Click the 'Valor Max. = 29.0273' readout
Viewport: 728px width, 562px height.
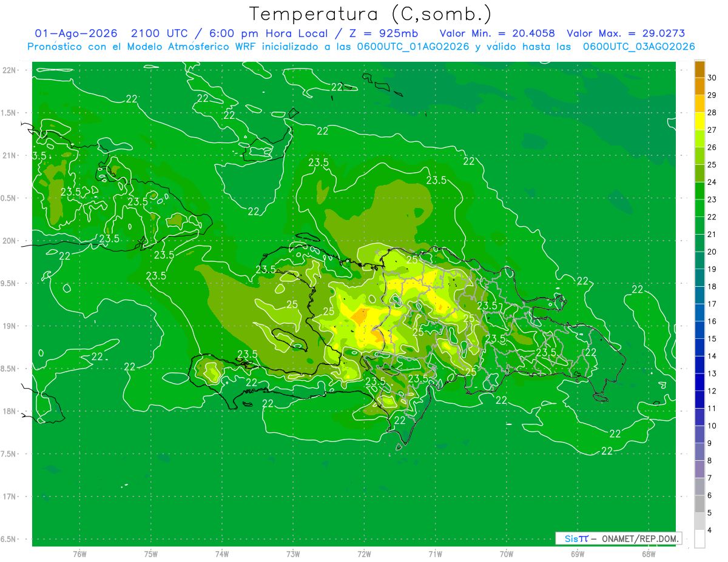pos(625,33)
